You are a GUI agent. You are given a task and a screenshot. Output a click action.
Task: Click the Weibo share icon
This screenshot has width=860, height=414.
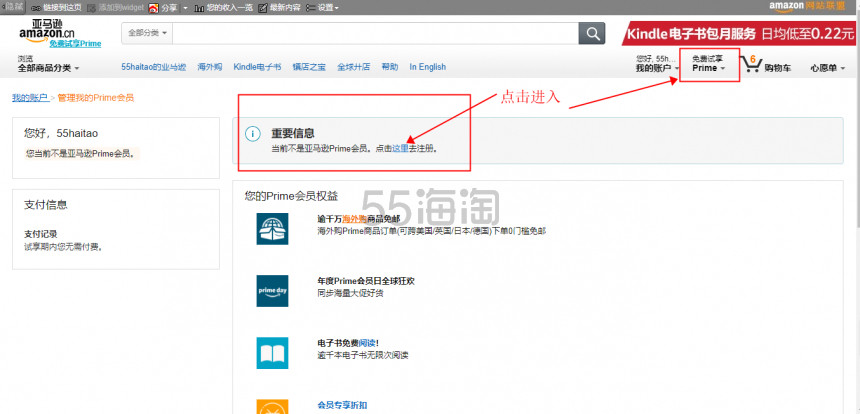pos(154,8)
